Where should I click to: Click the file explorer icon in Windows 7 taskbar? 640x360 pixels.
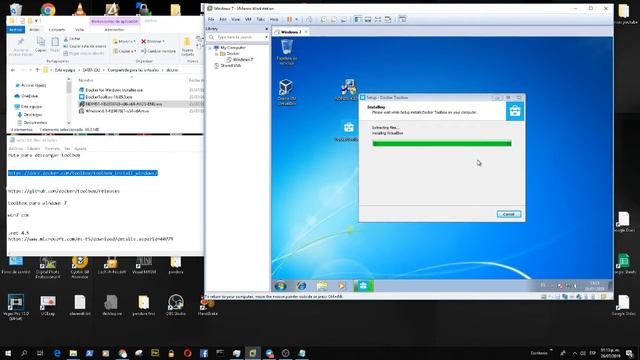point(322,286)
